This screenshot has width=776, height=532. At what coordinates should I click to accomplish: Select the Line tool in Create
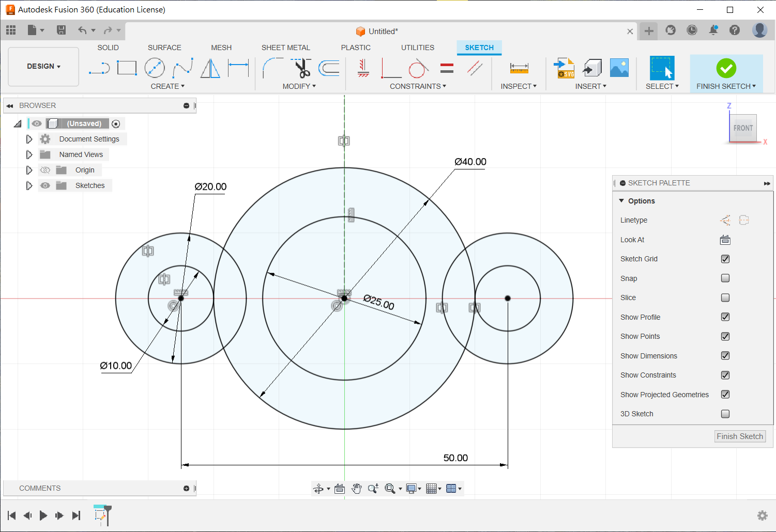pyautogui.click(x=99, y=68)
